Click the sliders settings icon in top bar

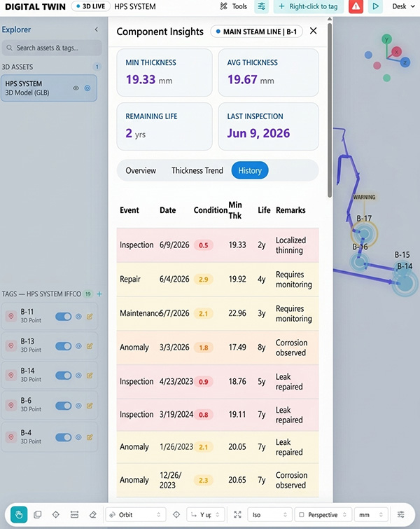pyautogui.click(x=261, y=6)
